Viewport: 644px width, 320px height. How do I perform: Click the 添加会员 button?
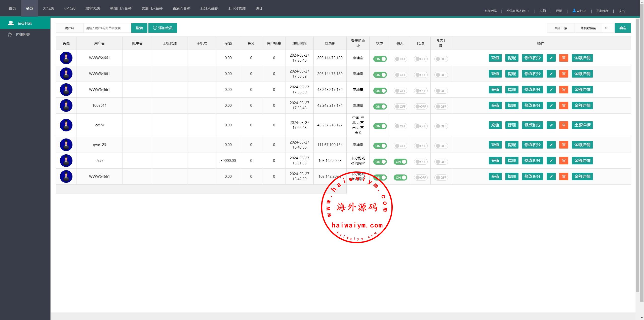click(163, 28)
